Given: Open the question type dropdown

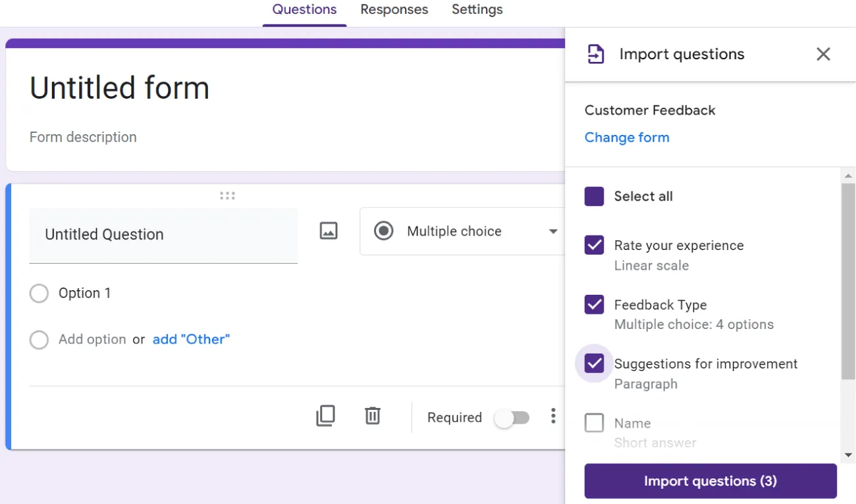Looking at the screenshot, I should [x=553, y=231].
